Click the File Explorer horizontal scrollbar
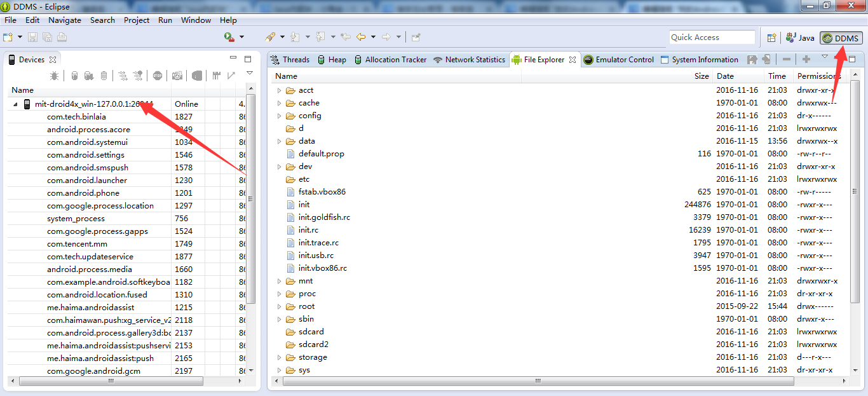The height and width of the screenshot is (396, 868). tap(537, 381)
